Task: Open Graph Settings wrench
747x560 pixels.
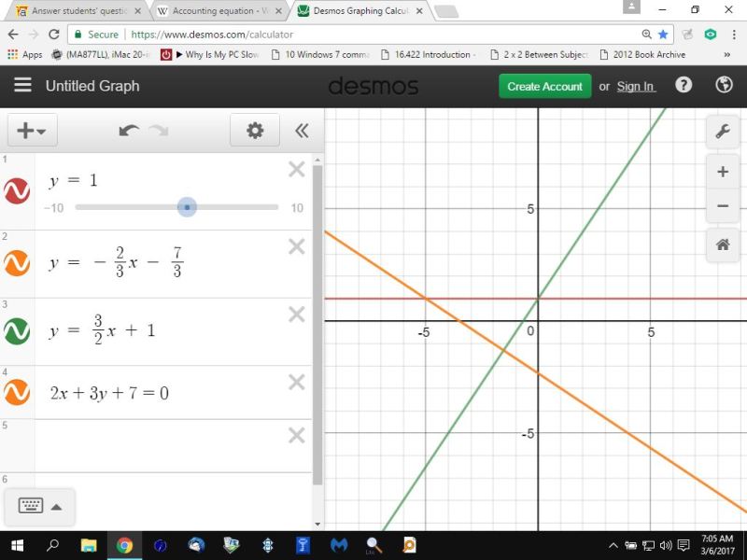Action: tap(723, 132)
